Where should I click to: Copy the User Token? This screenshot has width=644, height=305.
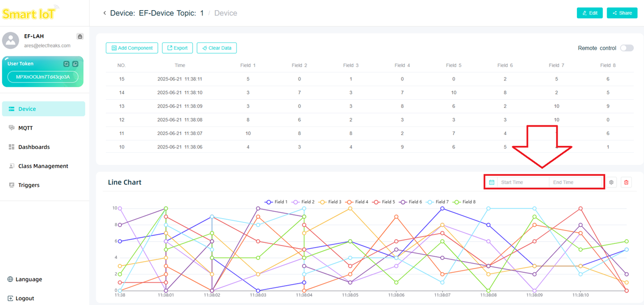[75, 64]
